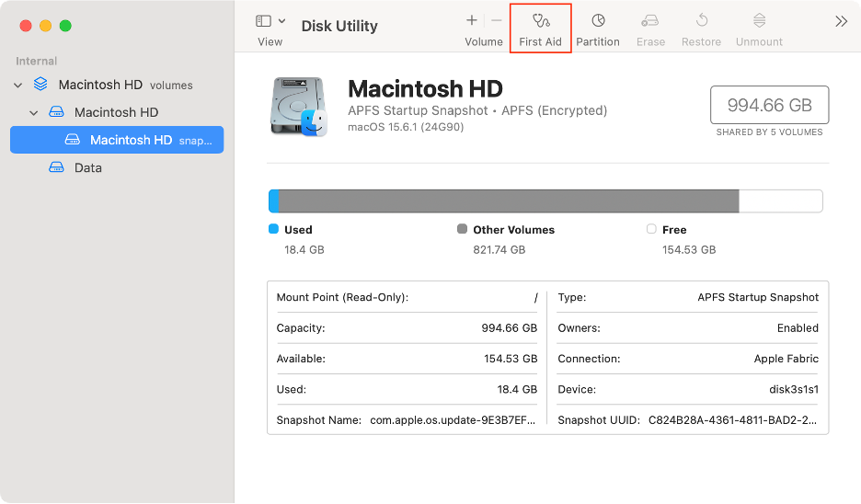Click the disk usage bar
861x504 pixels.
click(545, 200)
